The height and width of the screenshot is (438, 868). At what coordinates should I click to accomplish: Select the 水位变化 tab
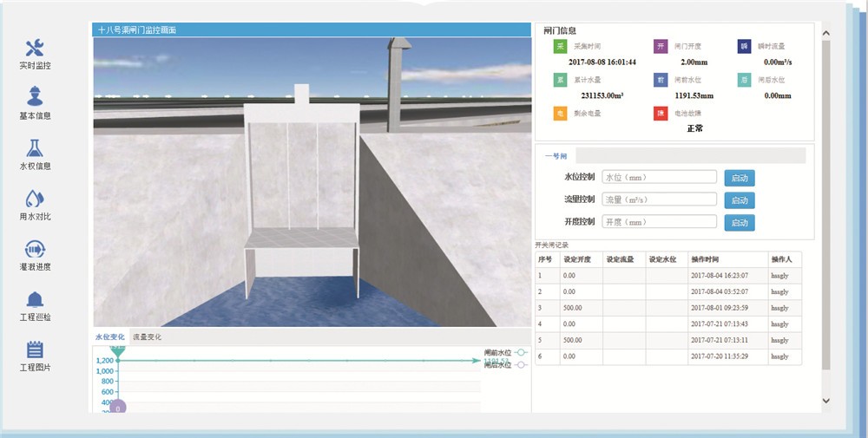tap(110, 337)
